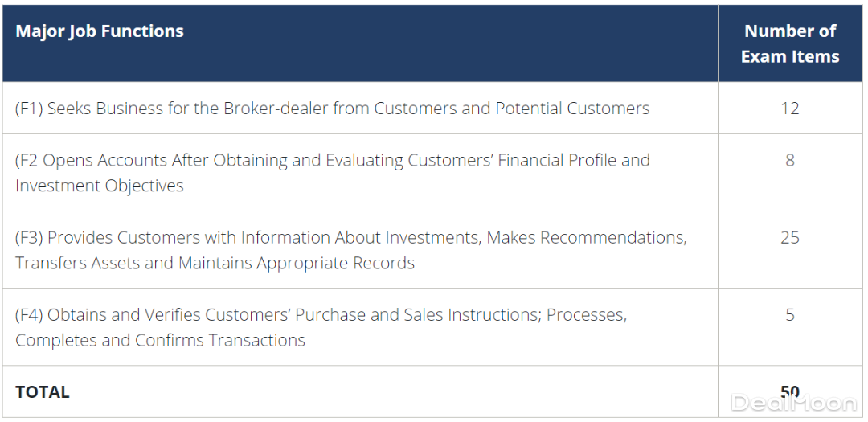The image size is (868, 422).
Task: Click 'Transfers Assets and Maintains Appropriate Records' line
Action: [215, 264]
